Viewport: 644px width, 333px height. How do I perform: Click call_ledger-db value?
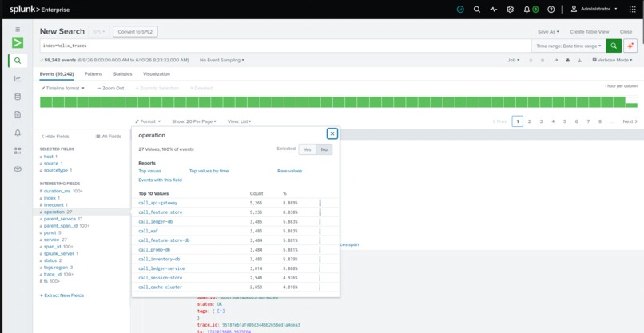[154, 222]
